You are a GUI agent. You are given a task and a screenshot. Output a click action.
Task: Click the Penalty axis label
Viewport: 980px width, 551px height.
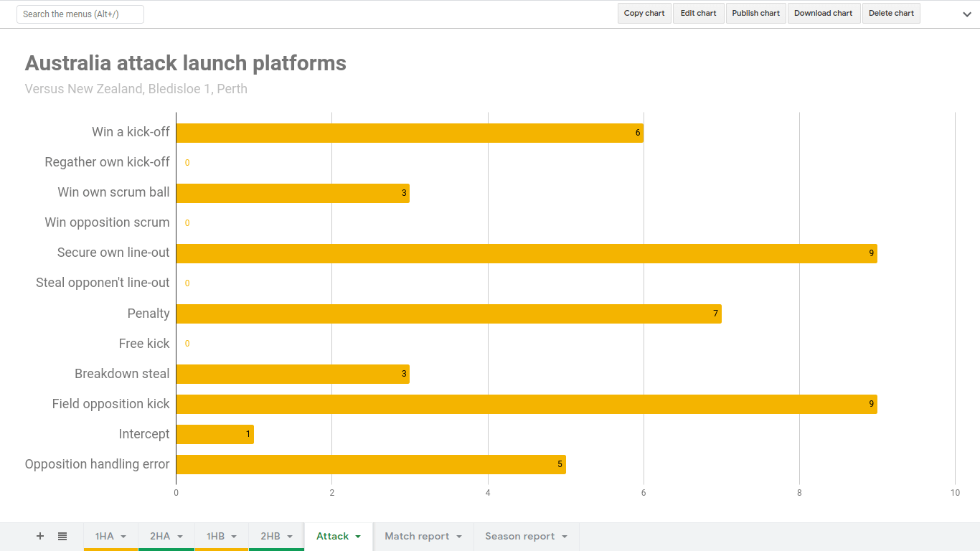pyautogui.click(x=149, y=314)
